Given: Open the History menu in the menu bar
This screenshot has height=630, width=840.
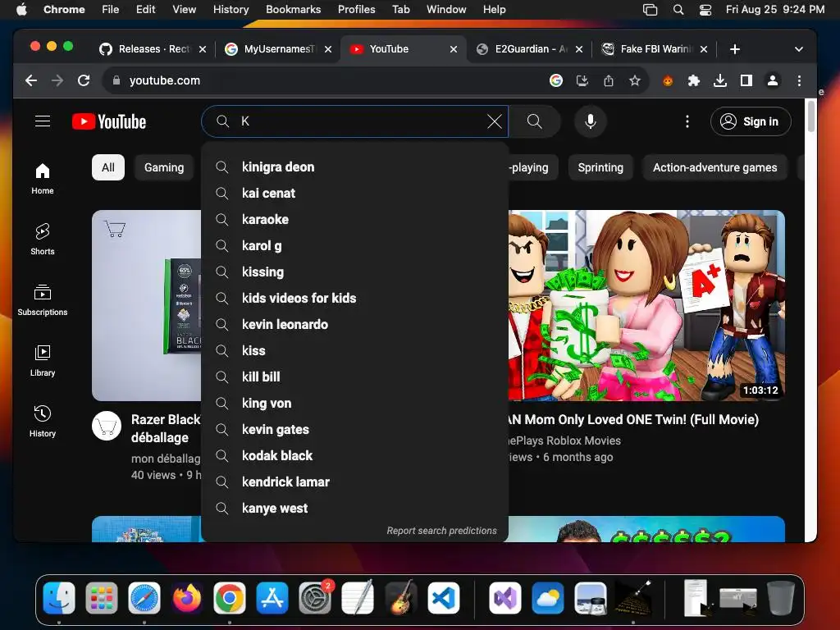Looking at the screenshot, I should 231,9.
